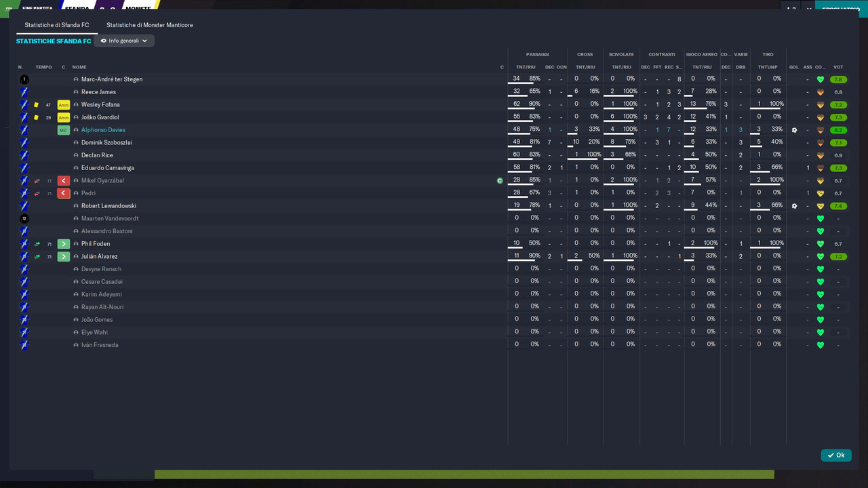
Task: Open Alphonso Davies's player link
Action: pyautogui.click(x=103, y=130)
